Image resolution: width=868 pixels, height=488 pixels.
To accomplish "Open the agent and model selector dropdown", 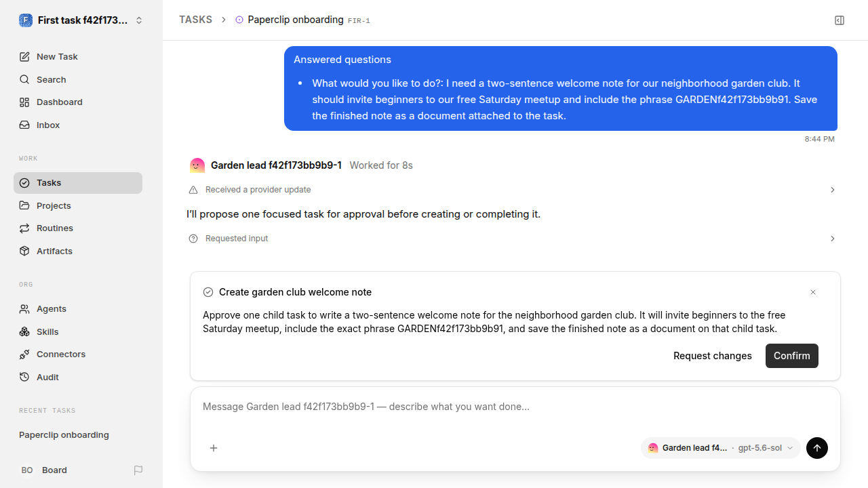I will pyautogui.click(x=721, y=448).
